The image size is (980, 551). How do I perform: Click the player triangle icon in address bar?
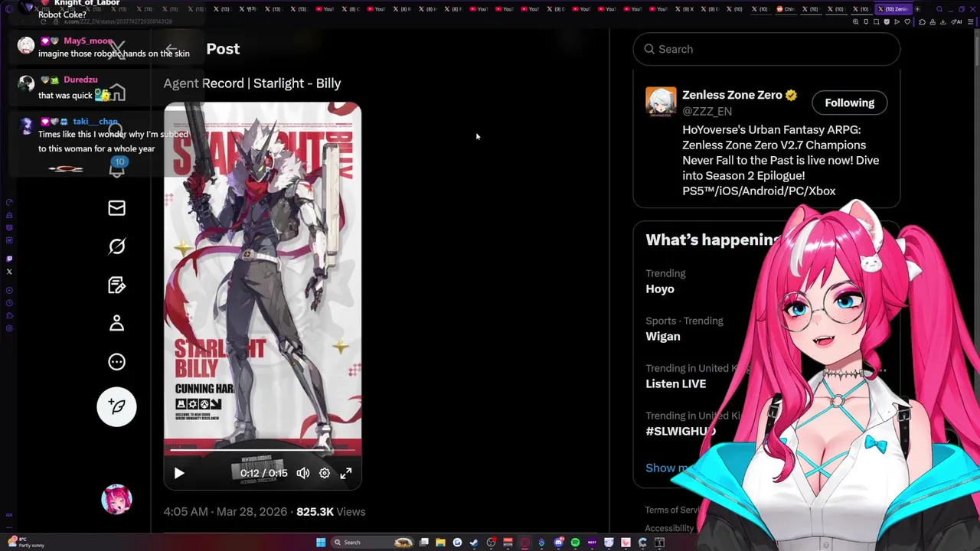[897, 22]
